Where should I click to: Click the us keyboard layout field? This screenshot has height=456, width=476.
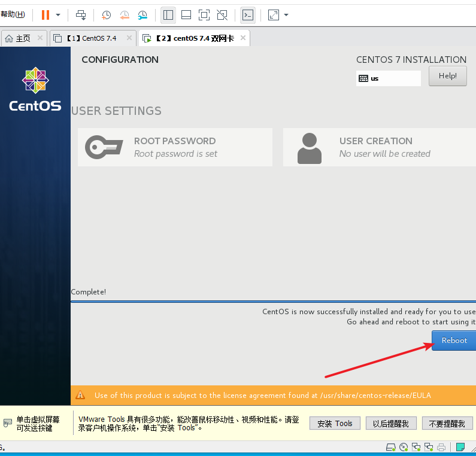[388, 78]
